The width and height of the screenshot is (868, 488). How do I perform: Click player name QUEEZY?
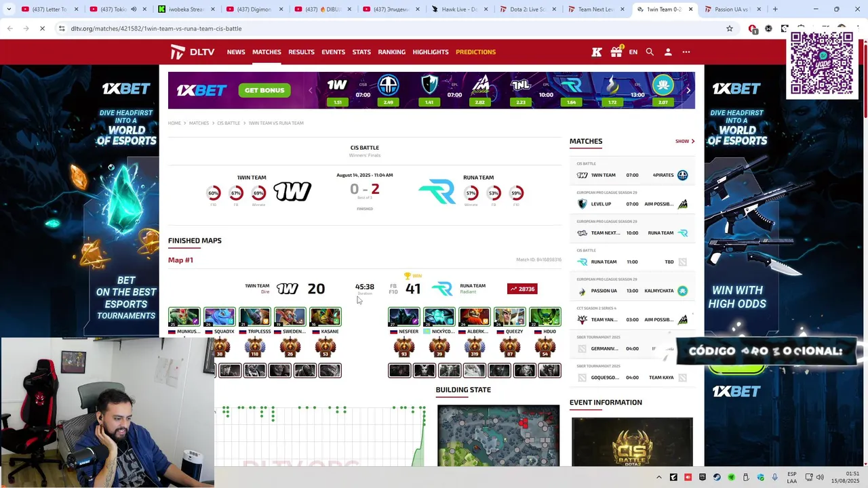[514, 331]
